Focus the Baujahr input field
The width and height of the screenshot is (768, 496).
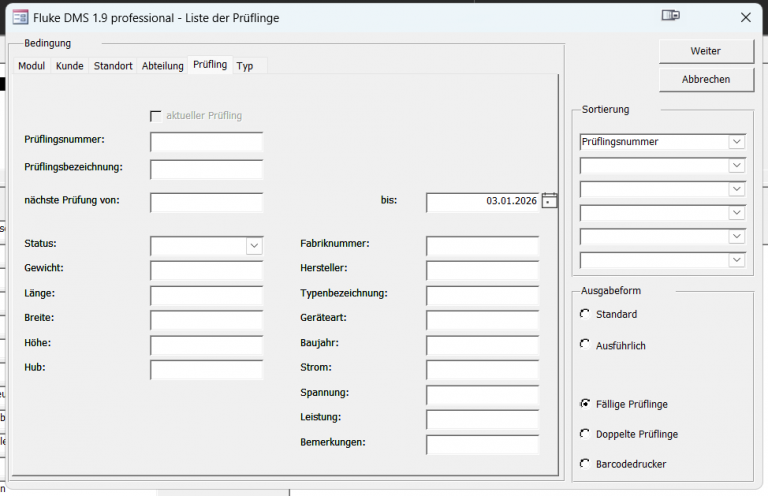coord(482,345)
